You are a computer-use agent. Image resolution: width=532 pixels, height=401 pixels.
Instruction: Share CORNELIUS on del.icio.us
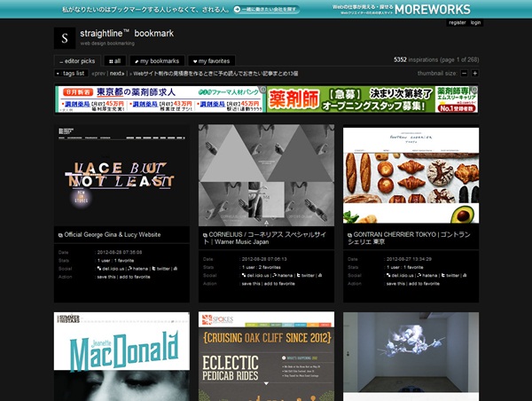tap(255, 275)
